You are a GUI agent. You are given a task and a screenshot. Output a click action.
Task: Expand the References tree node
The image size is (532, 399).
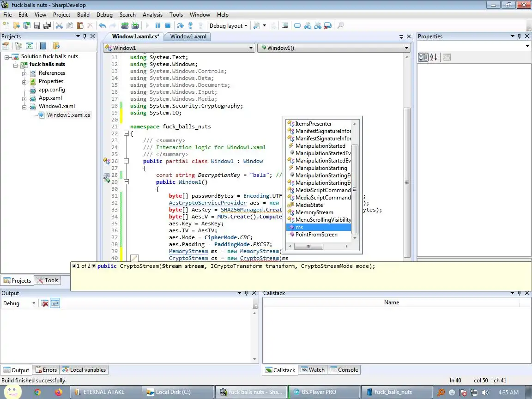tap(24, 73)
